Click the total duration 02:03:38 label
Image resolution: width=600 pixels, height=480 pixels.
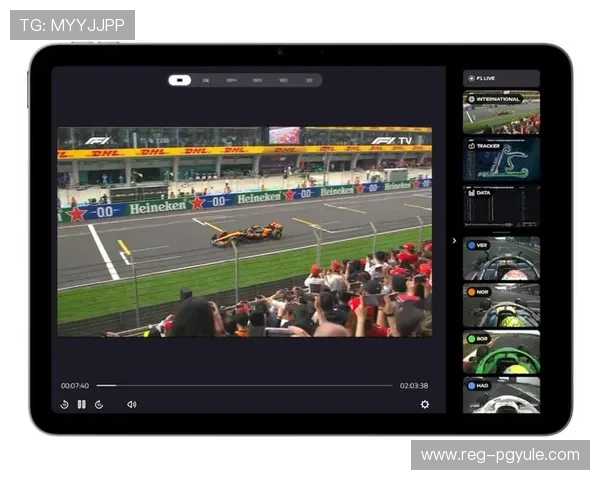tap(414, 385)
